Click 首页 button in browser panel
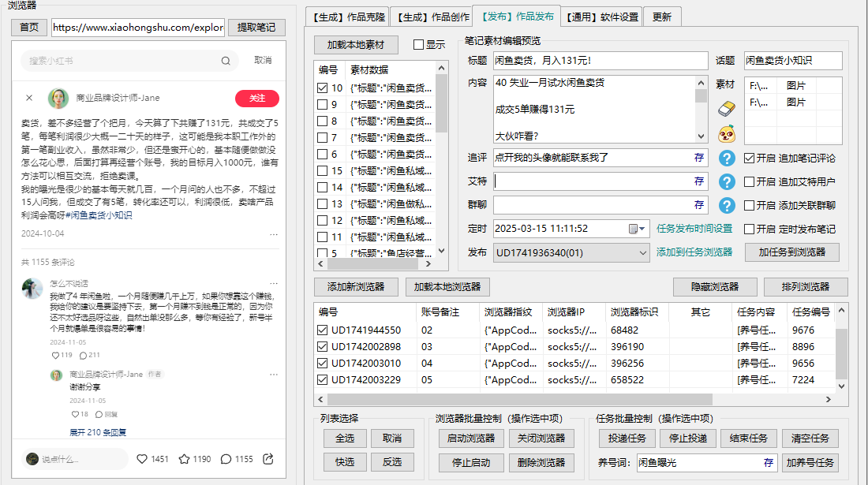This screenshot has width=868, height=485. (29, 27)
